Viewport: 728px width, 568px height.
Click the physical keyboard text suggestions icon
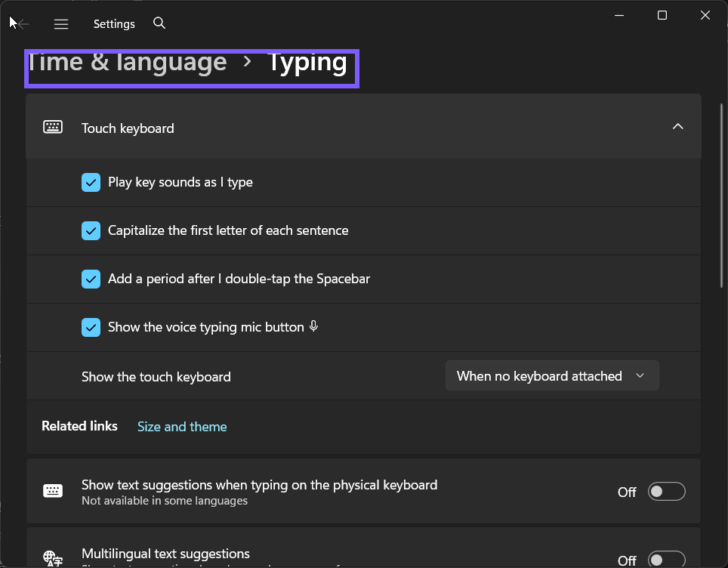pos(53,490)
